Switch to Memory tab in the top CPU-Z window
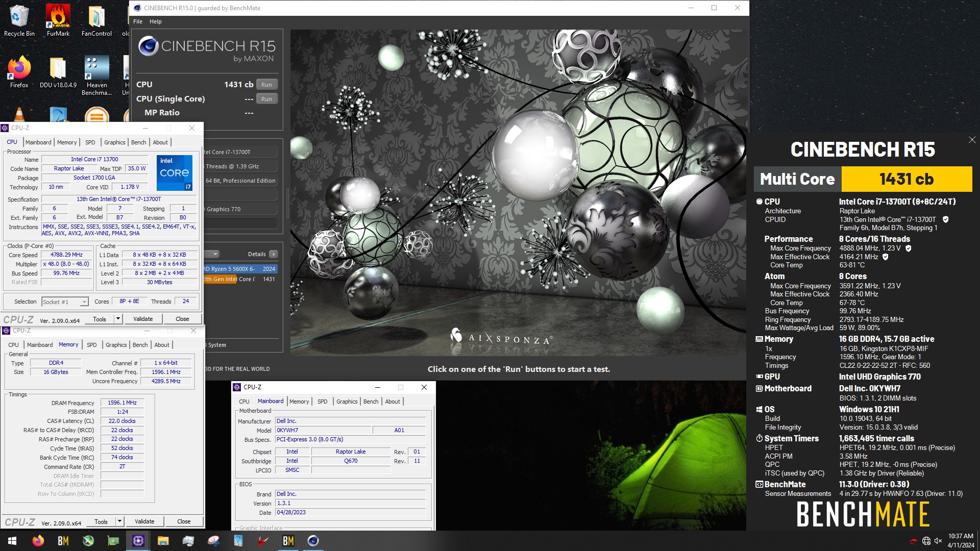980x551 pixels. pyautogui.click(x=67, y=142)
